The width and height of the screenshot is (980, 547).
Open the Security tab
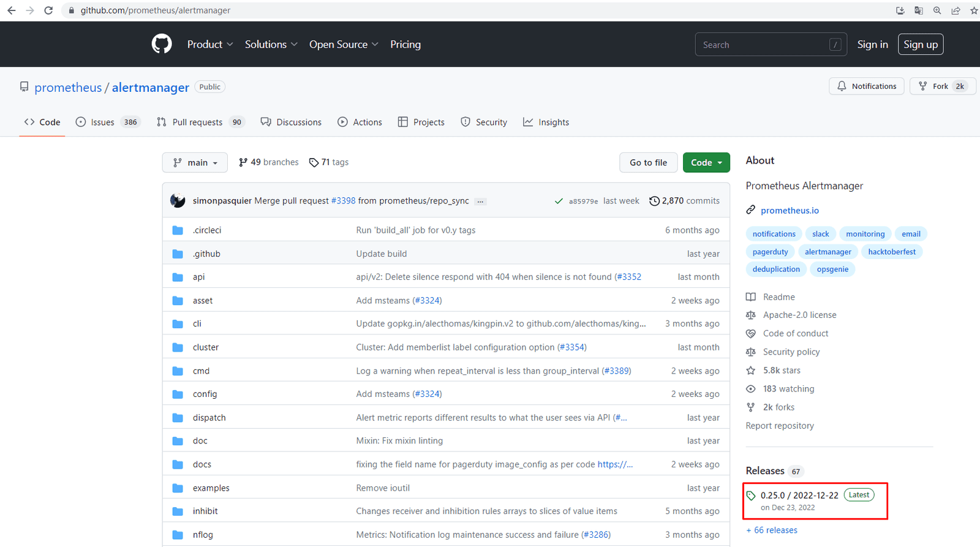[484, 122]
